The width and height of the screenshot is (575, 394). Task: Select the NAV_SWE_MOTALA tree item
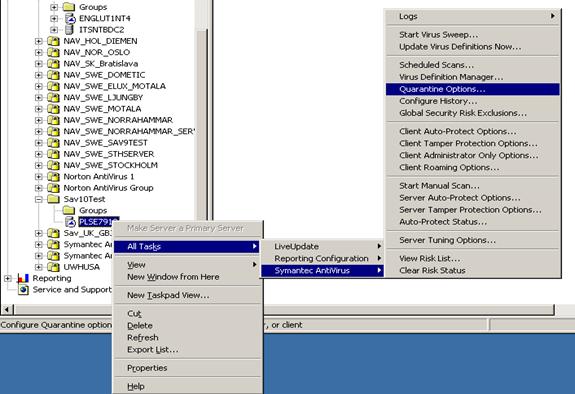coord(102,109)
